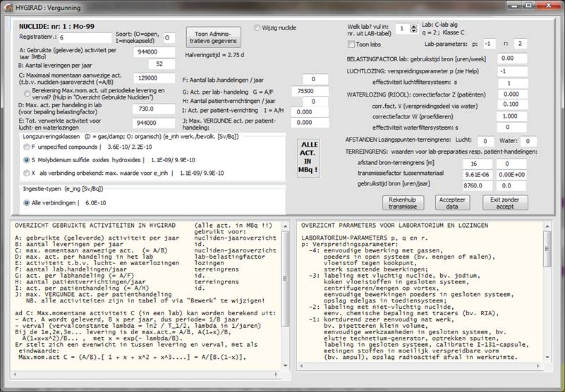Click the ALLE ACT. IN MBq button

309,157
